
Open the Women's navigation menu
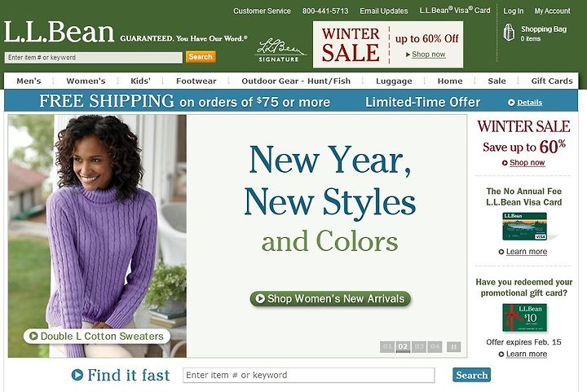[86, 81]
